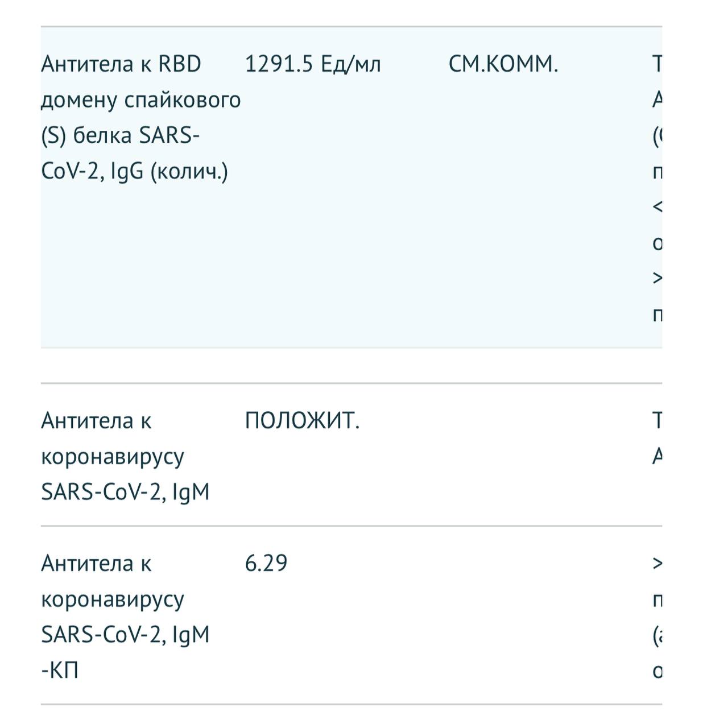Click the 'CoV-2, IgG (колич.)' text line
The image size is (703, 728).
[134, 172]
